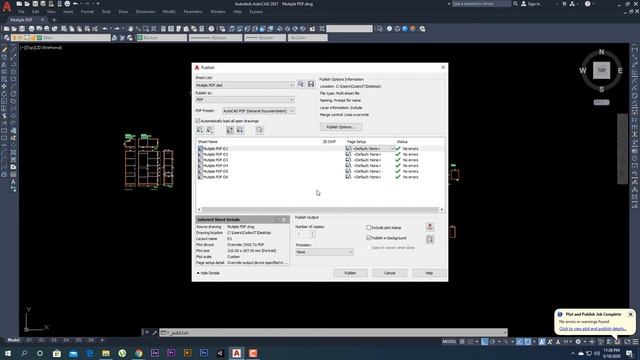This screenshot has height=360, width=640.
Task: Open the WCS dropdown under ViewCube
Action: [x=601, y=102]
